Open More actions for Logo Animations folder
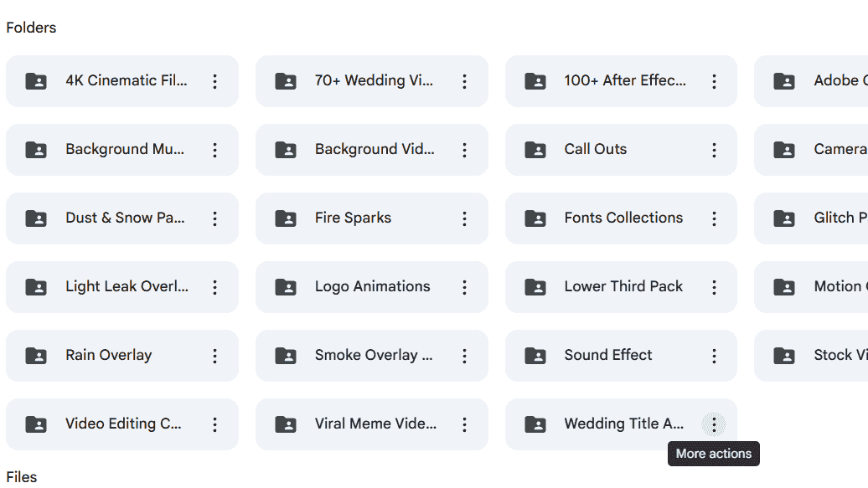 click(464, 287)
